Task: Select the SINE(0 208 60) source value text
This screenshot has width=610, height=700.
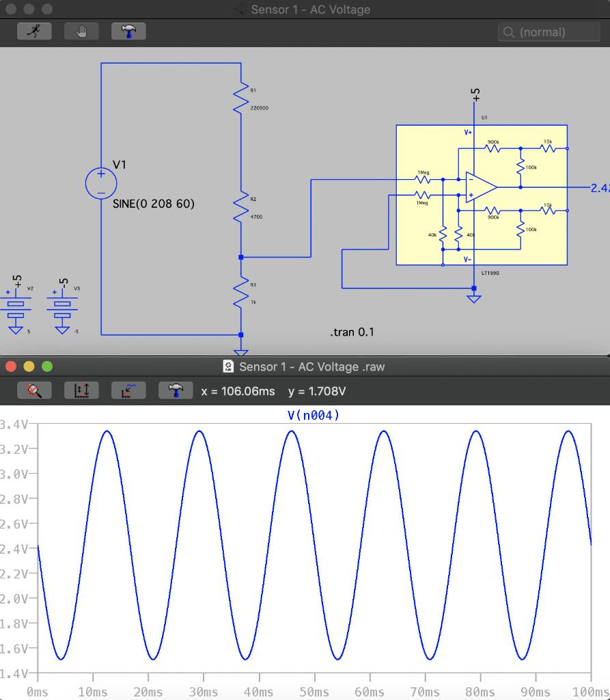Action: (x=154, y=204)
